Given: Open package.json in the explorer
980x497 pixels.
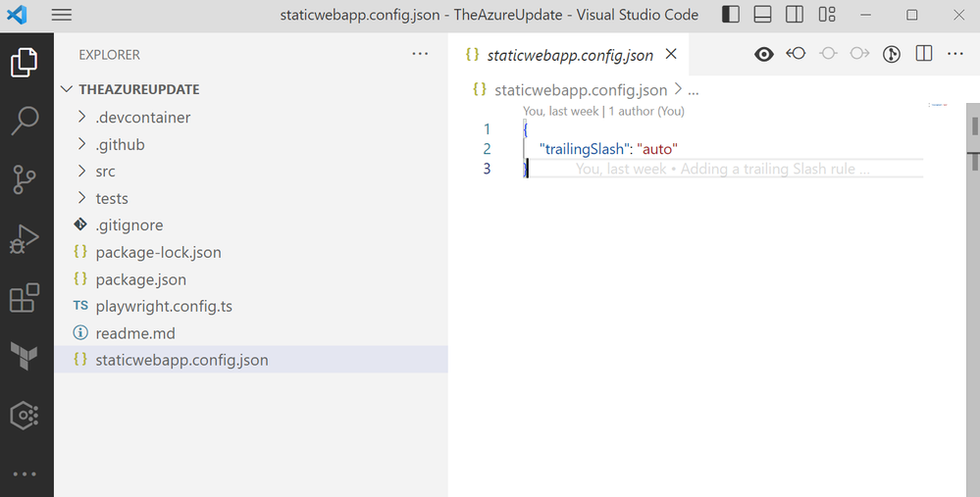Looking at the screenshot, I should tap(251, 279).
